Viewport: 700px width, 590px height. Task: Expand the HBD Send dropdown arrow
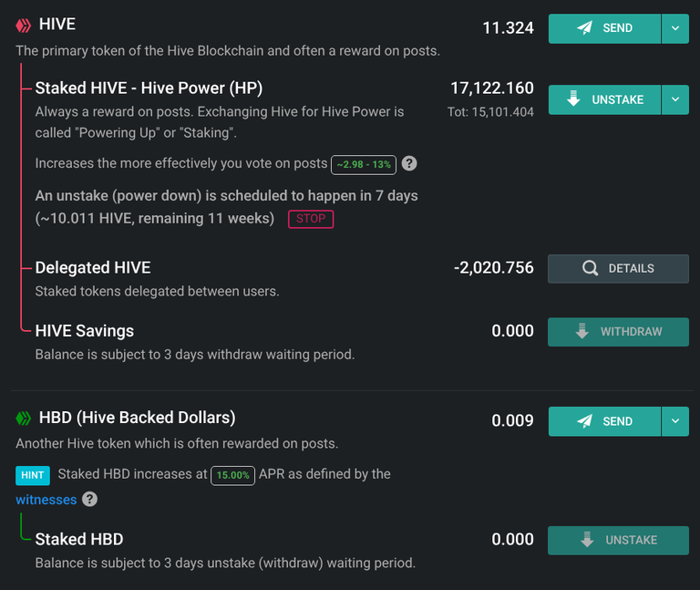pyautogui.click(x=675, y=421)
